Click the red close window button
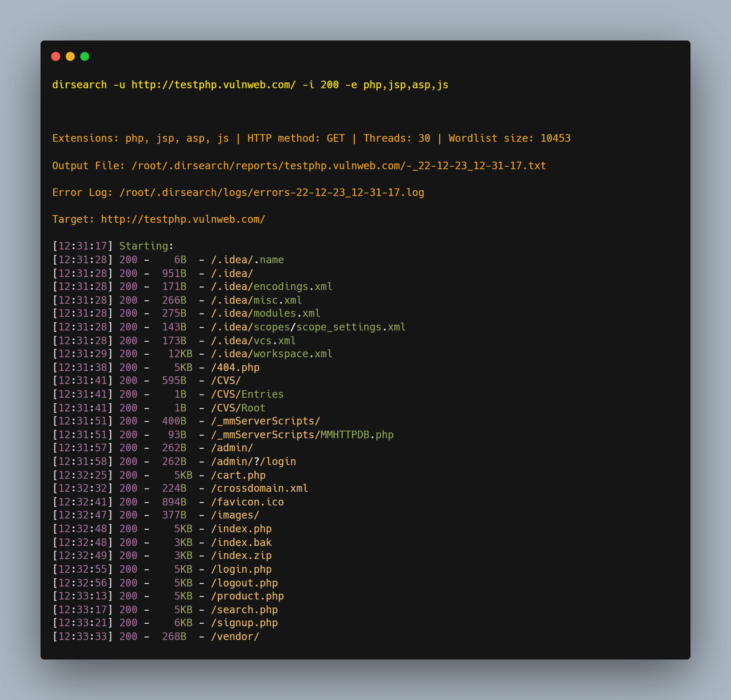 coord(56,56)
